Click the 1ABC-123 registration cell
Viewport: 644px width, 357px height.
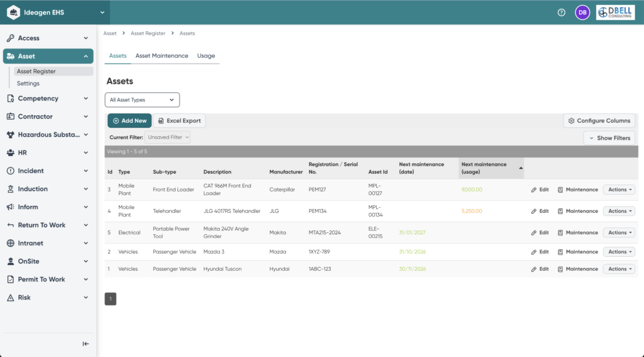(x=319, y=269)
